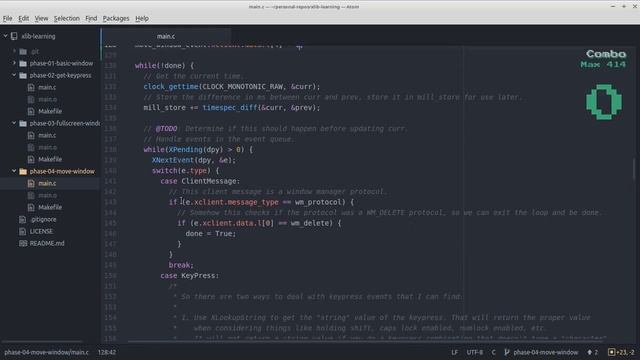This screenshot has height=360, width=640.
Task: Click main.c file icon under phase-04-move-window
Action: 31,183
